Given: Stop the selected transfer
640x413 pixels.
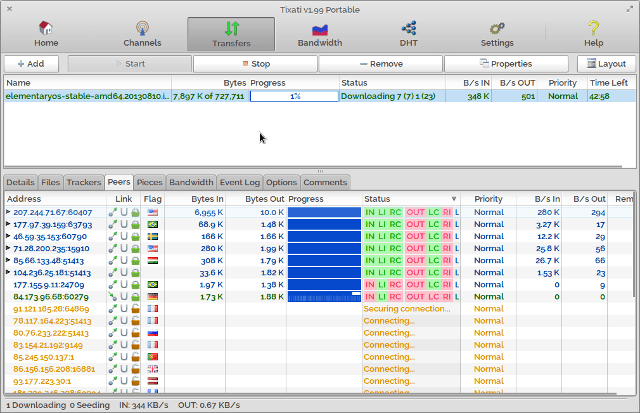Looking at the screenshot, I should click(254, 63).
